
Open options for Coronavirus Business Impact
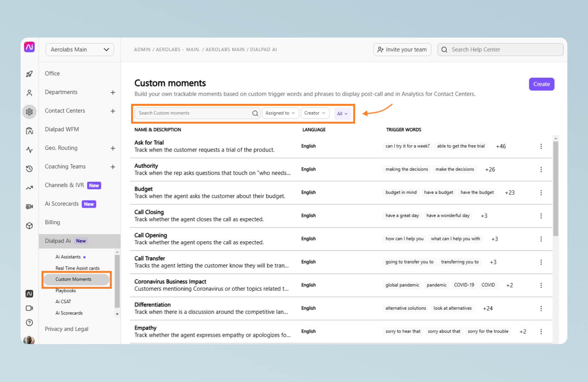click(x=541, y=285)
